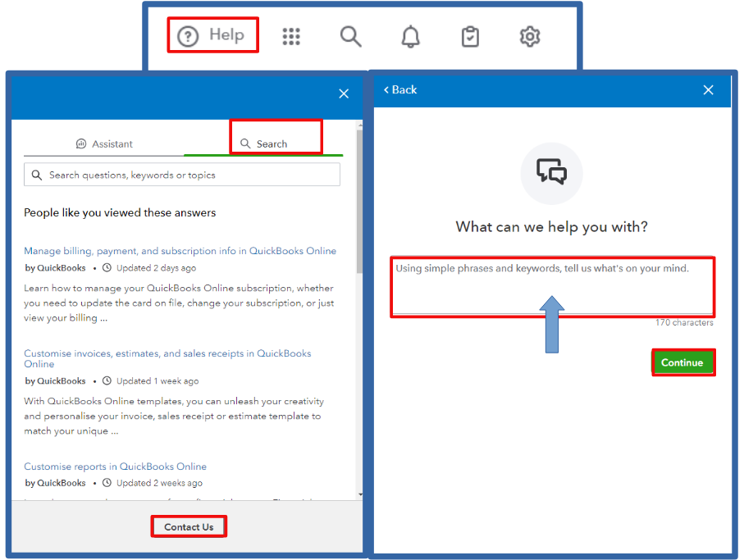Click the 'Updated 2 weeks ago' text
The image size is (744, 560).
point(159,483)
